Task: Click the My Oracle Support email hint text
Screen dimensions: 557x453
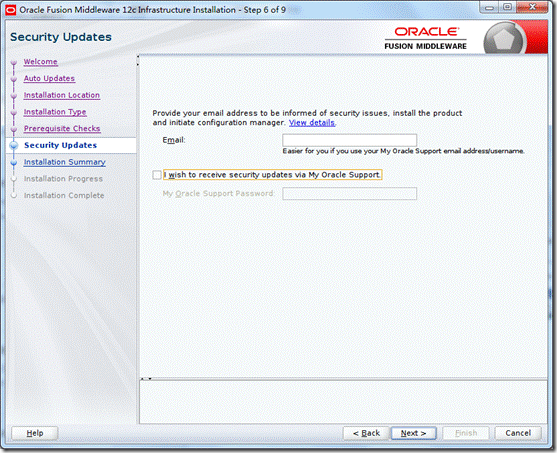Action: pyautogui.click(x=403, y=151)
